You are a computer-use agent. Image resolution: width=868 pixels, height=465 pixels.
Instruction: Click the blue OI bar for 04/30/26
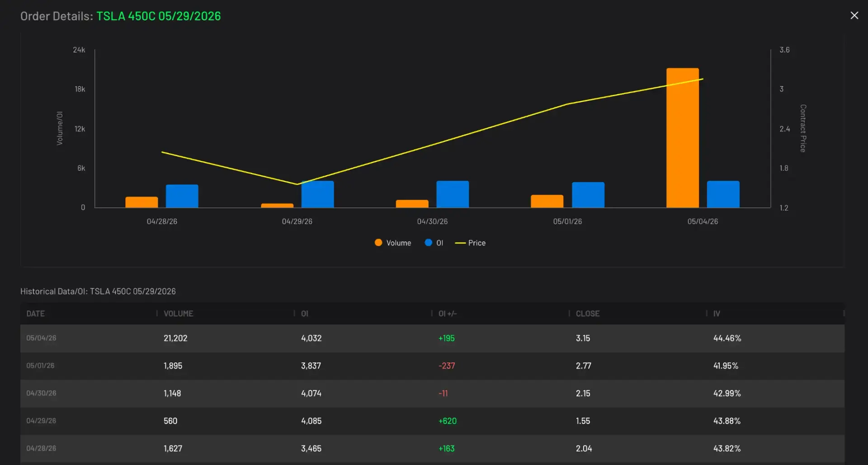coord(453,194)
